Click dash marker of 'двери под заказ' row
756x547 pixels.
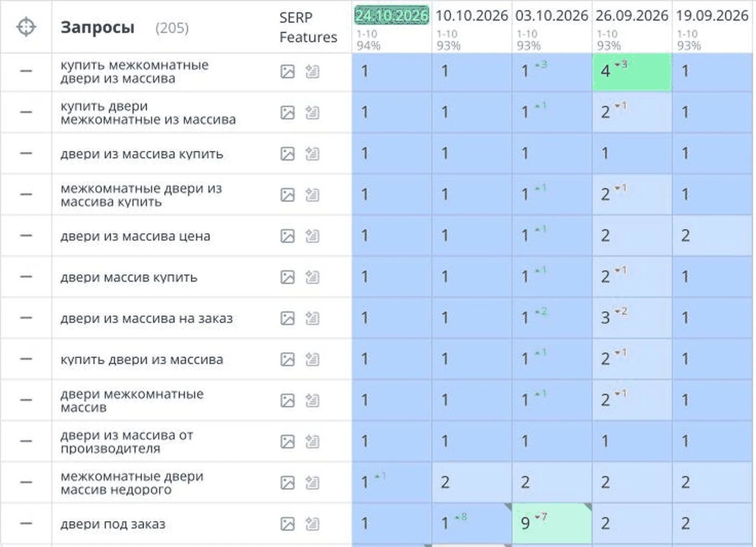[26, 523]
